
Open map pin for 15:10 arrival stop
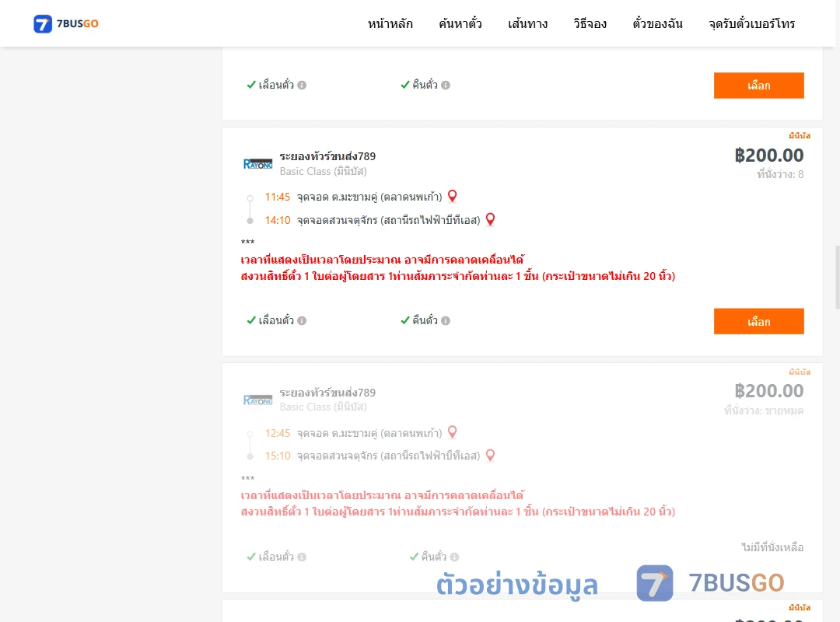tap(490, 456)
